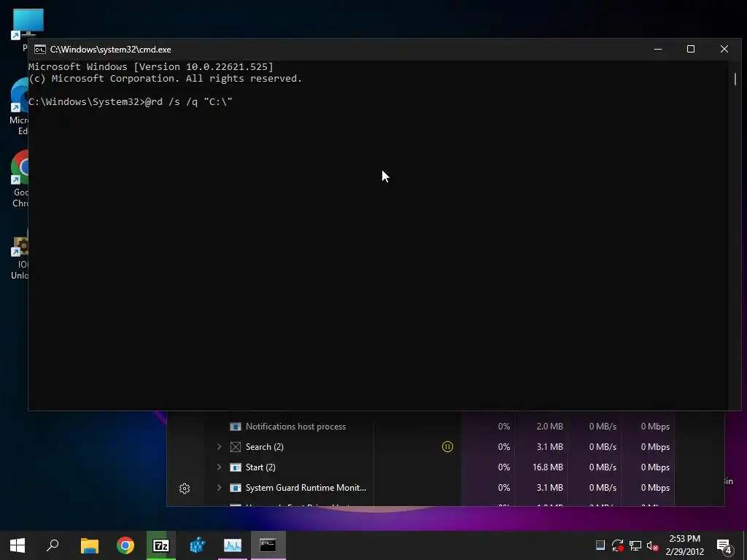
Task: Open notification center with 4 notifications
Action: click(x=724, y=545)
